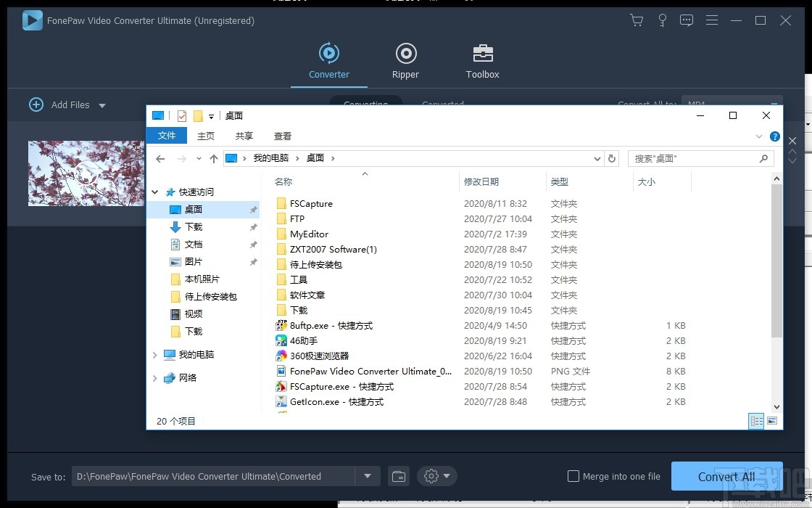Viewport: 812px width, 508px height.
Task: Switch to the 查看 tab in Explorer
Action: [x=282, y=135]
